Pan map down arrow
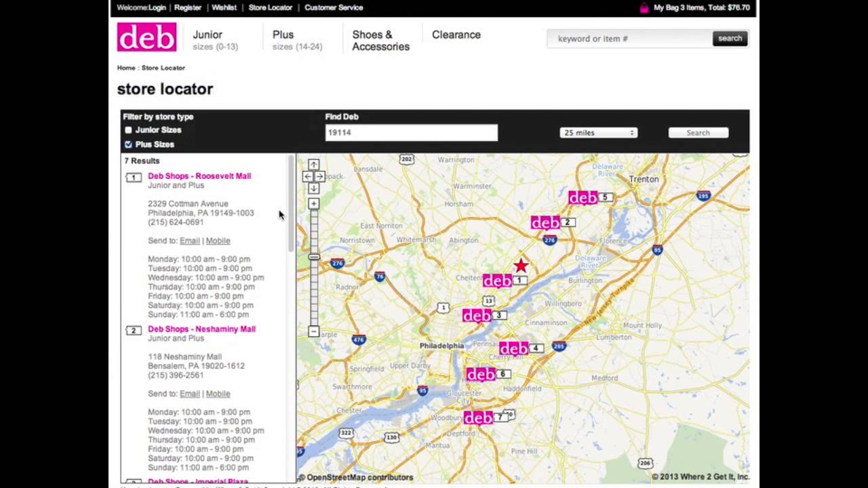This screenshot has height=488, width=868. tap(313, 188)
